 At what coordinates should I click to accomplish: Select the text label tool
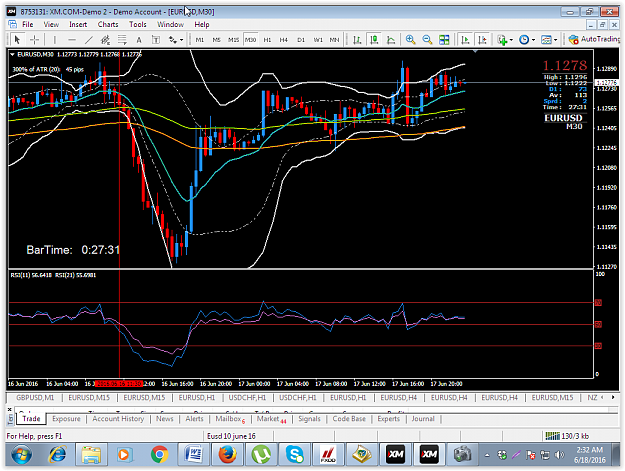tap(156, 39)
